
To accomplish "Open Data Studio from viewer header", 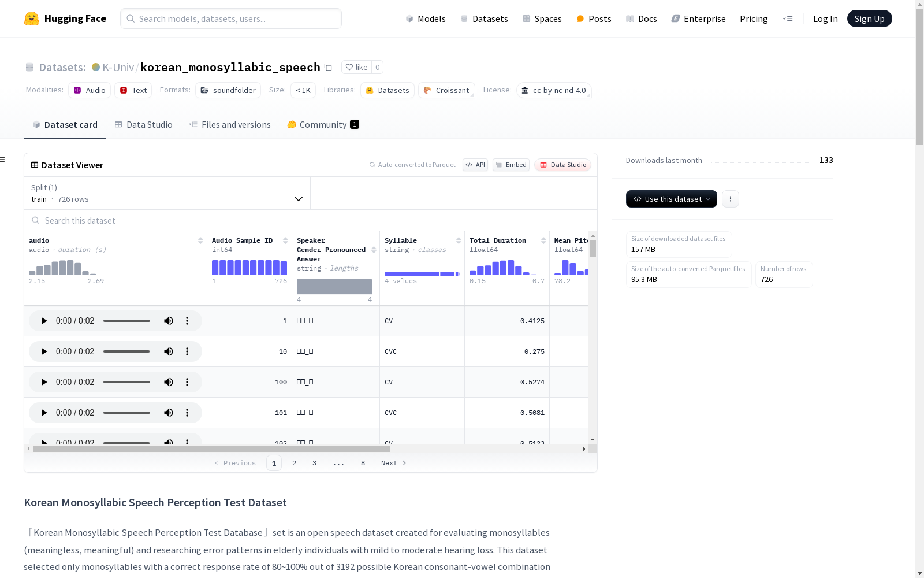I will pos(562,165).
